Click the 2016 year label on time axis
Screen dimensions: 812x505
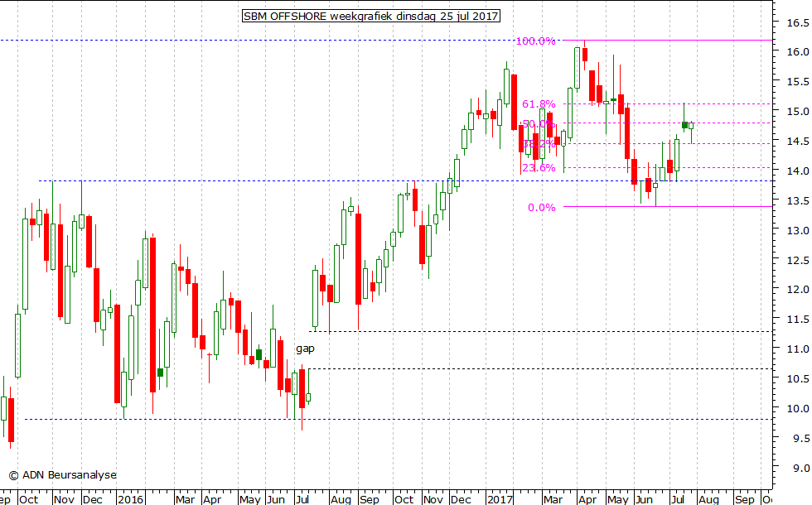pyautogui.click(x=130, y=499)
